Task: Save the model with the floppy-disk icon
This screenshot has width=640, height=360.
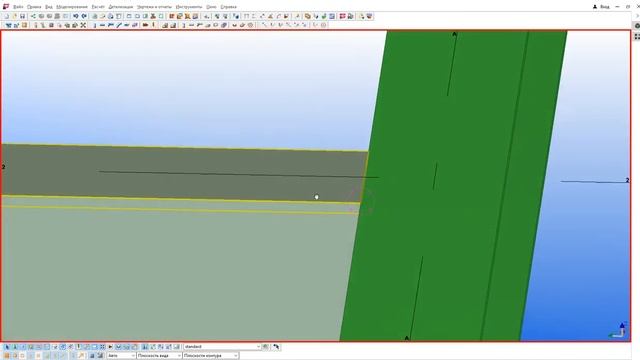Action: click(x=22, y=16)
